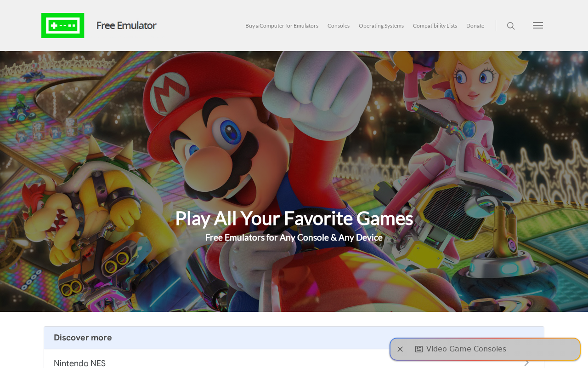The height and width of the screenshot is (368, 588).
Task: Click the Free Emulators for Any Console subtitle
Action: coord(294,237)
